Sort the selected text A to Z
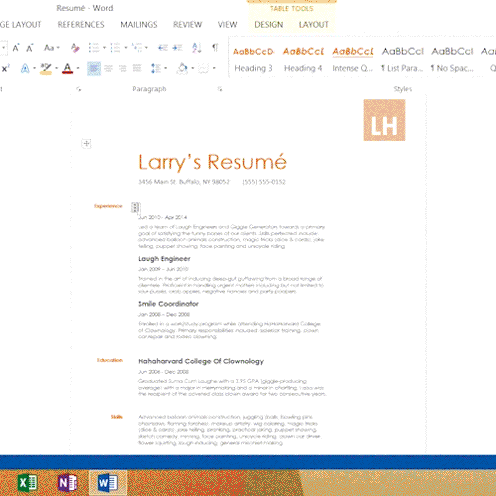 (x=197, y=48)
